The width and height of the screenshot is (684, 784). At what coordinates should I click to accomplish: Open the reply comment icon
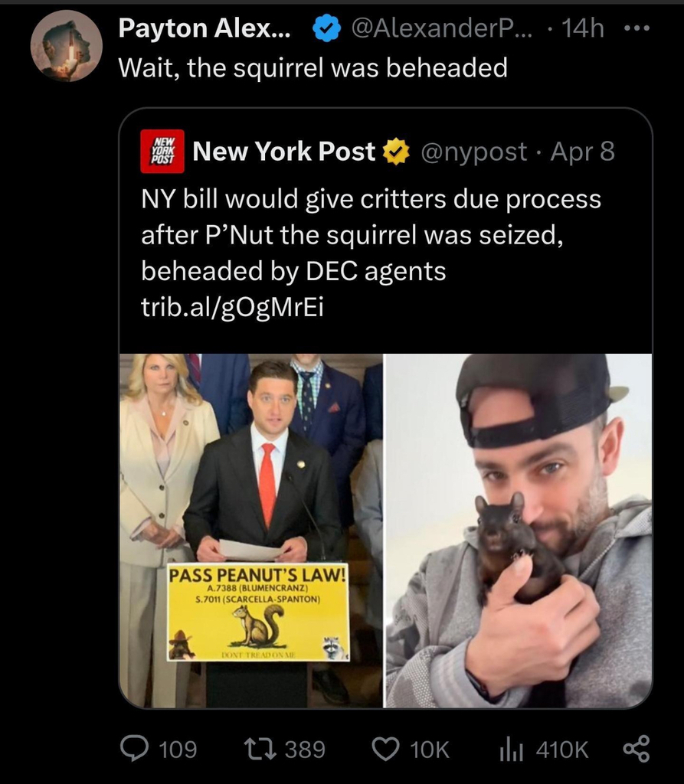click(x=134, y=749)
